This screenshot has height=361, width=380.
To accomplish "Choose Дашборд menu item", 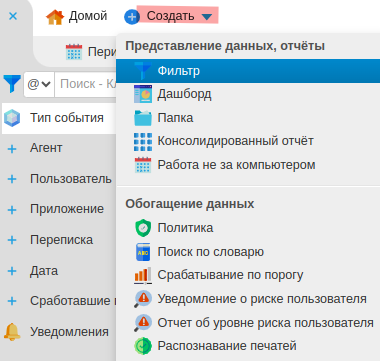I will pyautogui.click(x=248, y=94).
